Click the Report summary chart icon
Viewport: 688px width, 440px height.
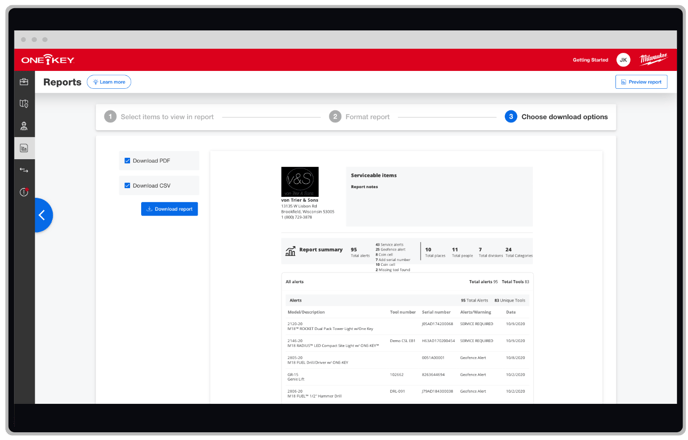[290, 251]
